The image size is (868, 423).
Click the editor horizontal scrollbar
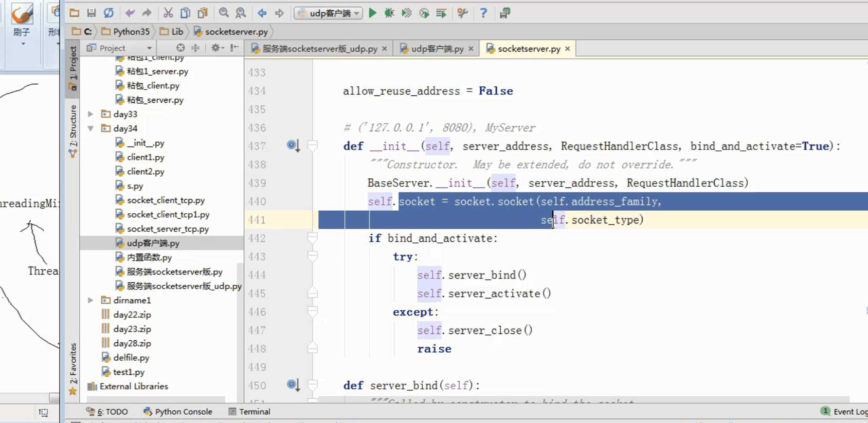click(584, 400)
